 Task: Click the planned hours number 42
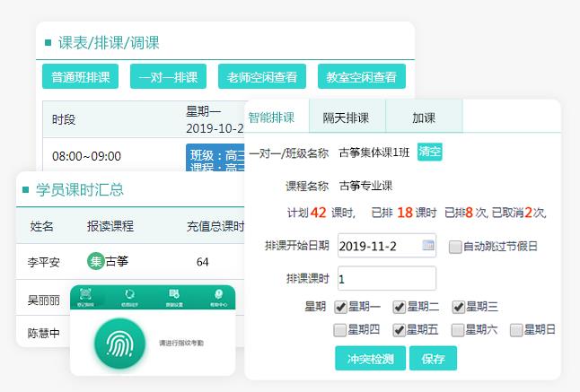(x=318, y=213)
